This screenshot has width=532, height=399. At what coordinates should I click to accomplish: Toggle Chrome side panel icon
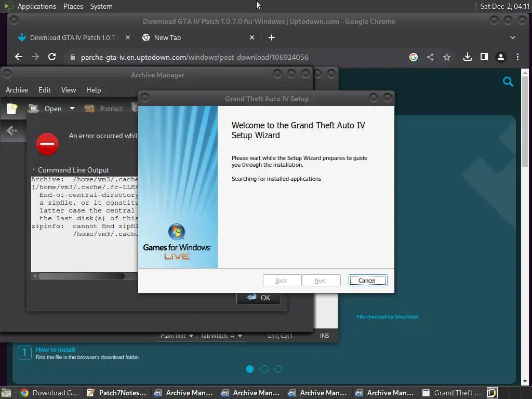click(484, 57)
